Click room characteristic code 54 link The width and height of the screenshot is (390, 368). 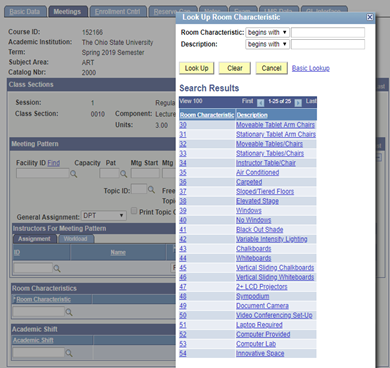coord(183,353)
